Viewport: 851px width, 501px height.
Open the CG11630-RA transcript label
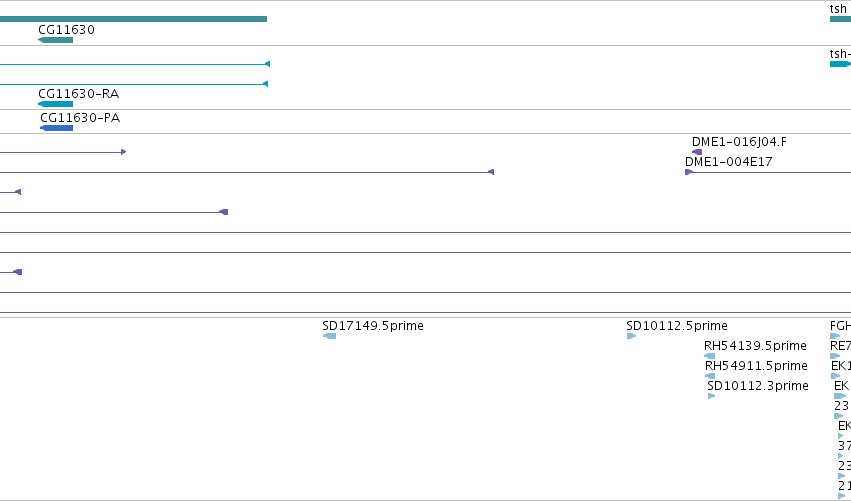point(79,94)
